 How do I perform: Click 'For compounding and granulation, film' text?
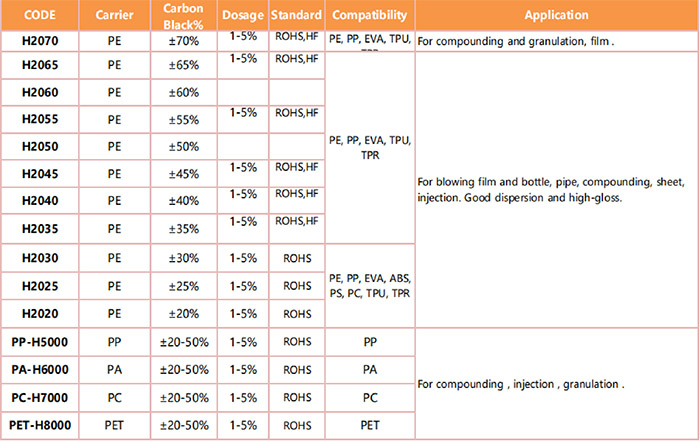point(516,42)
